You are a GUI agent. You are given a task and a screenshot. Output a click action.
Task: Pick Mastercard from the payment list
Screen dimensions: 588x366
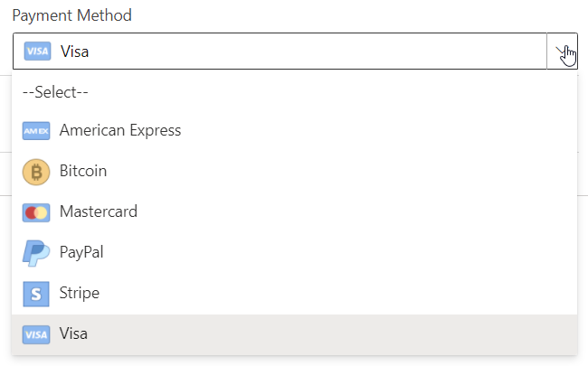(294, 212)
